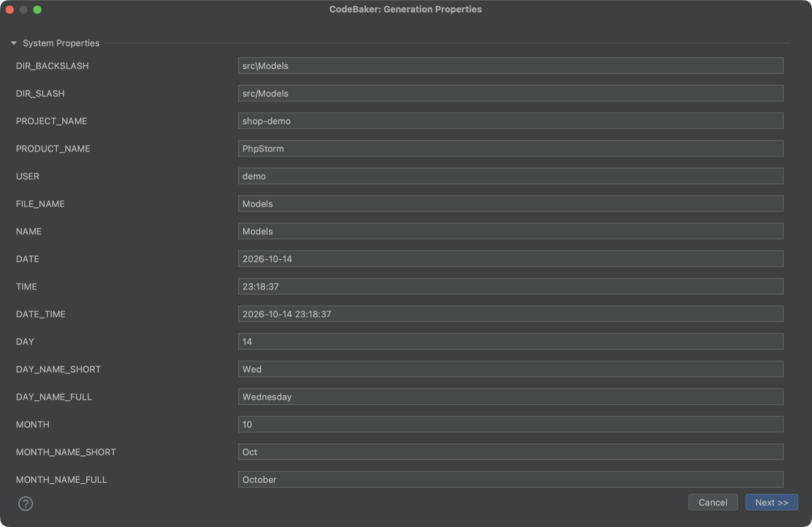
Task: Click the System Properties section header text
Action: point(61,43)
